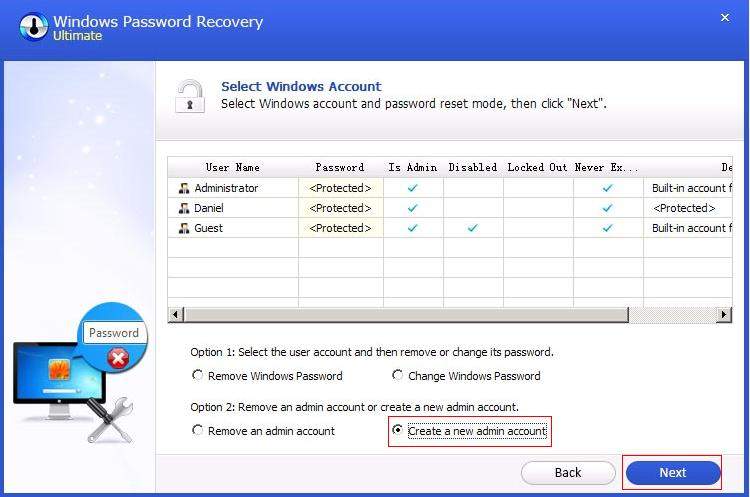Sort by the Is Admin column header
The height and width of the screenshot is (497, 750).
point(413,167)
